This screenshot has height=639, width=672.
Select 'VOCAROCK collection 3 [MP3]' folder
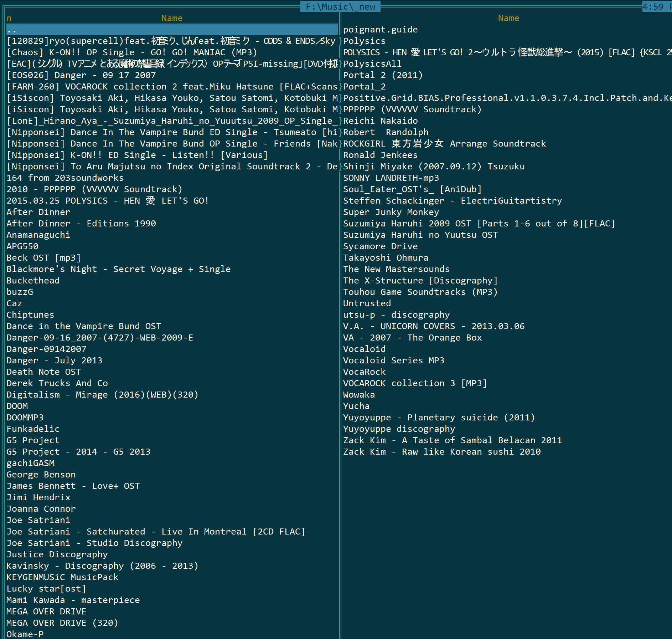[415, 383]
